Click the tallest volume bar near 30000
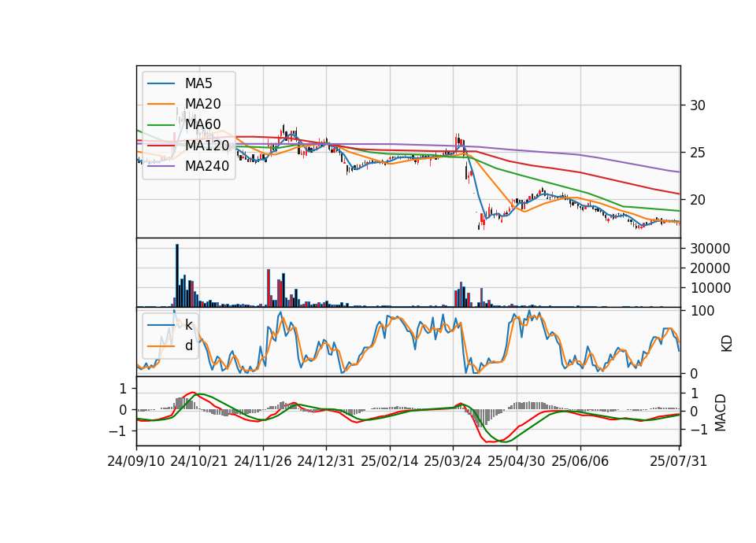 (177, 275)
